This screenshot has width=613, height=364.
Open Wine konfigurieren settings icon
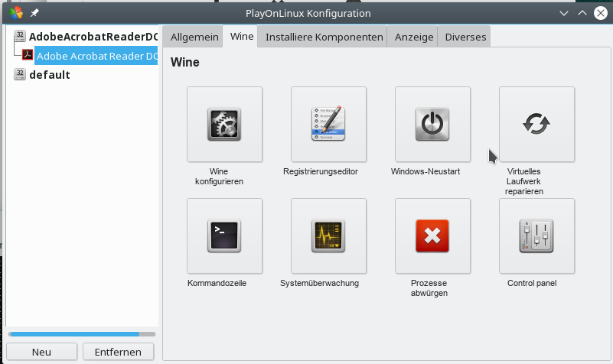tap(224, 124)
